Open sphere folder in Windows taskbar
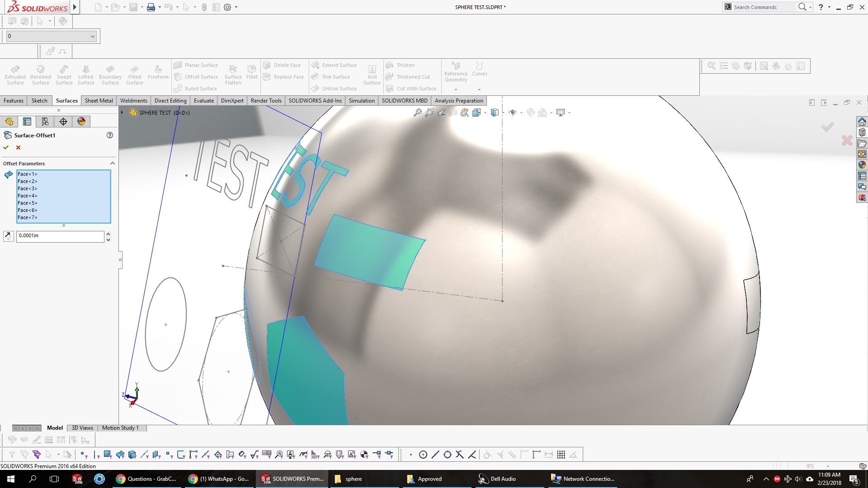868x488 pixels. pos(348,479)
